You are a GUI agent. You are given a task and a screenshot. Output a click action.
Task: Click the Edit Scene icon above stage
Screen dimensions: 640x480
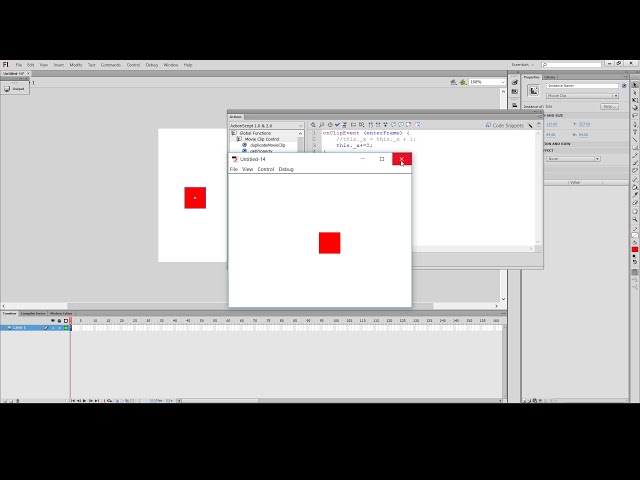[453, 82]
